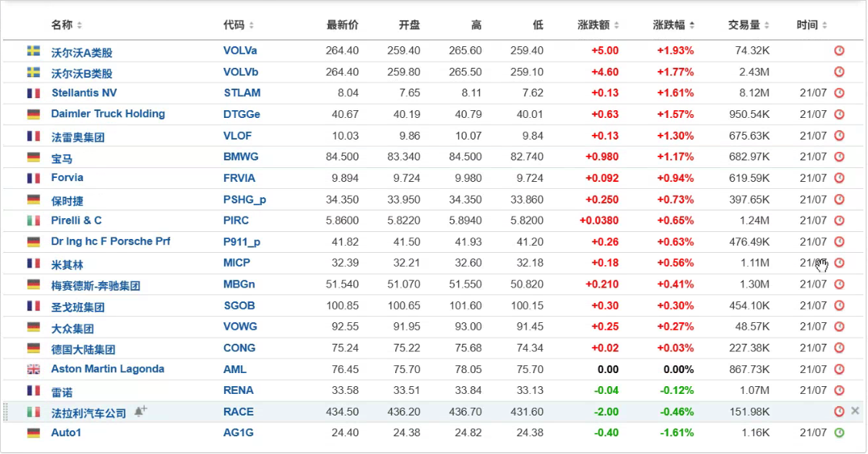Image resolution: width=868 pixels, height=454 pixels.
Task: Remove the 法拉利汽车公司 row with the X
Action: click(x=855, y=411)
